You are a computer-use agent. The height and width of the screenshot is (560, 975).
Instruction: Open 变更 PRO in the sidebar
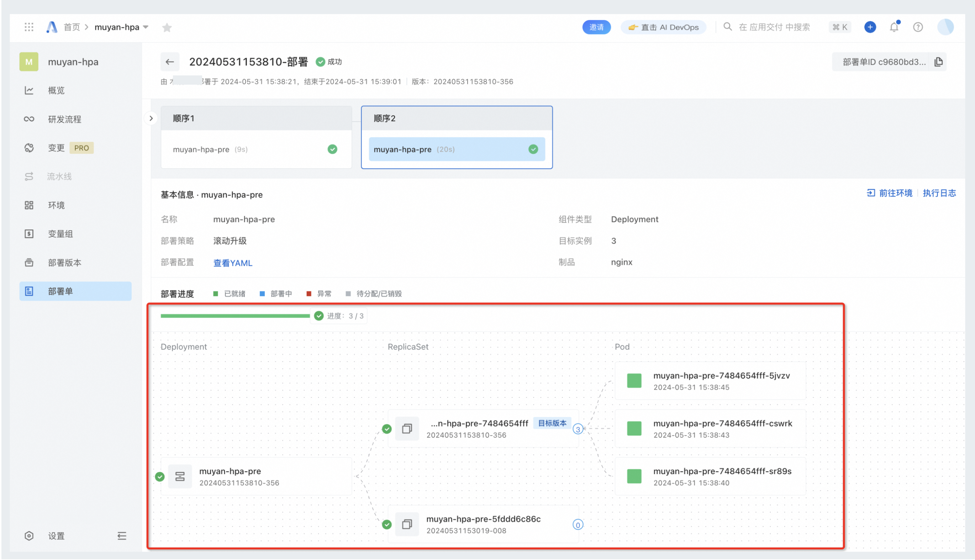[75, 148]
